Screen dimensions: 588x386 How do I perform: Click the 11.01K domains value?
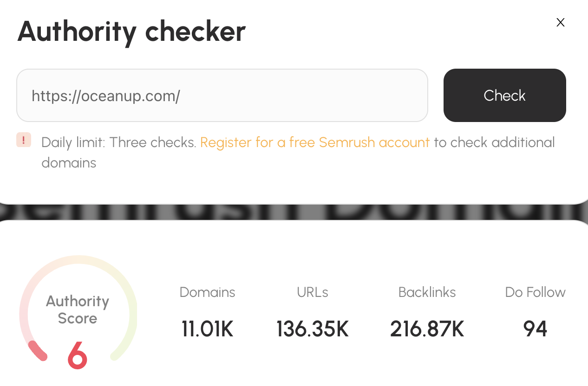pos(207,329)
